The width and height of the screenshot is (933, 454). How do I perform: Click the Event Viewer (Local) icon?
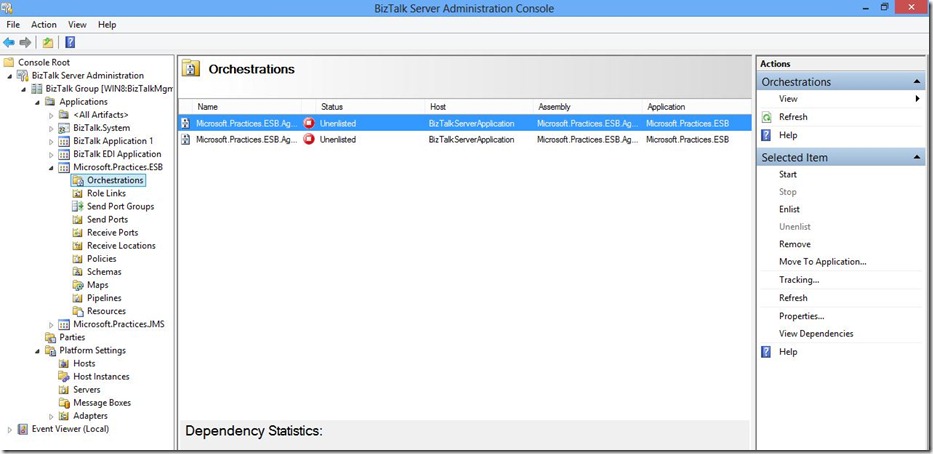pyautogui.click(x=23, y=429)
